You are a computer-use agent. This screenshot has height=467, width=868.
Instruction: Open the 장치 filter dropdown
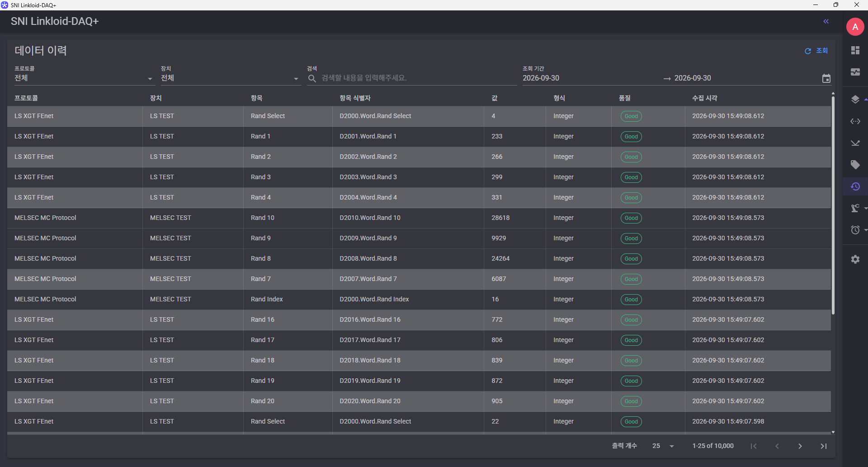click(x=231, y=78)
